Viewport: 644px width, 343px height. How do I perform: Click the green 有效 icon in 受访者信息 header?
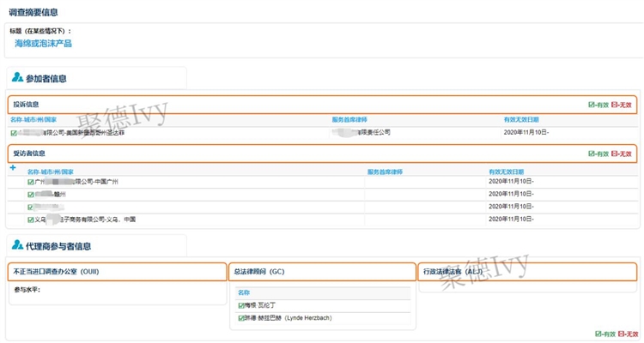pyautogui.click(x=592, y=153)
